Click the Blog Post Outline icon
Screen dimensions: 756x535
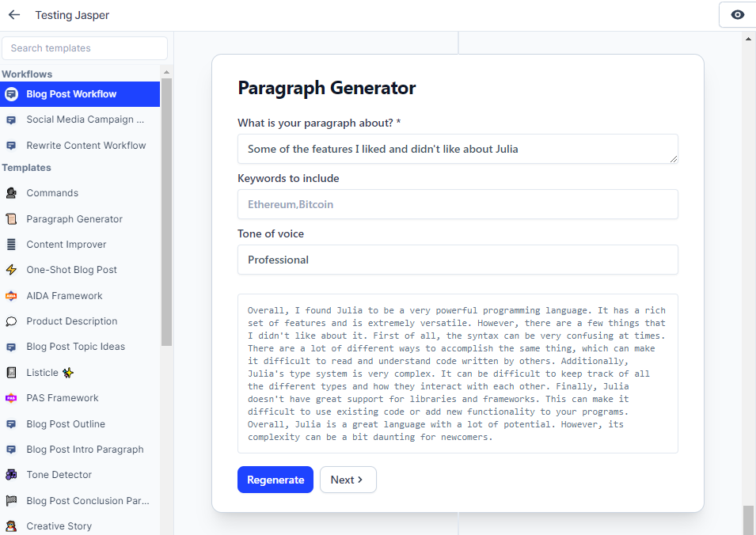[x=11, y=424]
